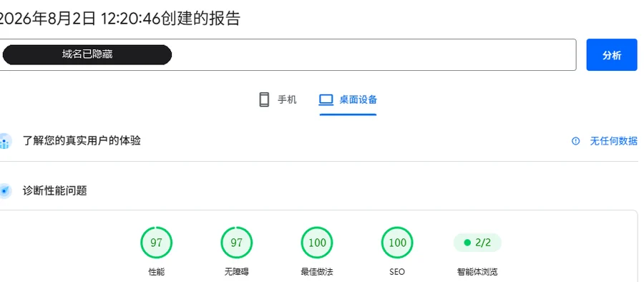Focus the URL input field
The image size is (644, 282).
tap(288, 55)
